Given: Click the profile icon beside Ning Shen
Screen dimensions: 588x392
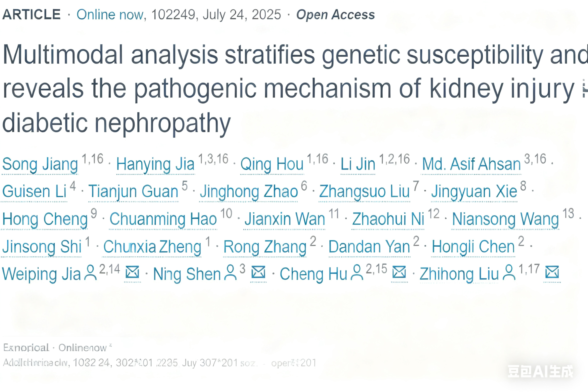Looking at the screenshot, I should [x=230, y=273].
